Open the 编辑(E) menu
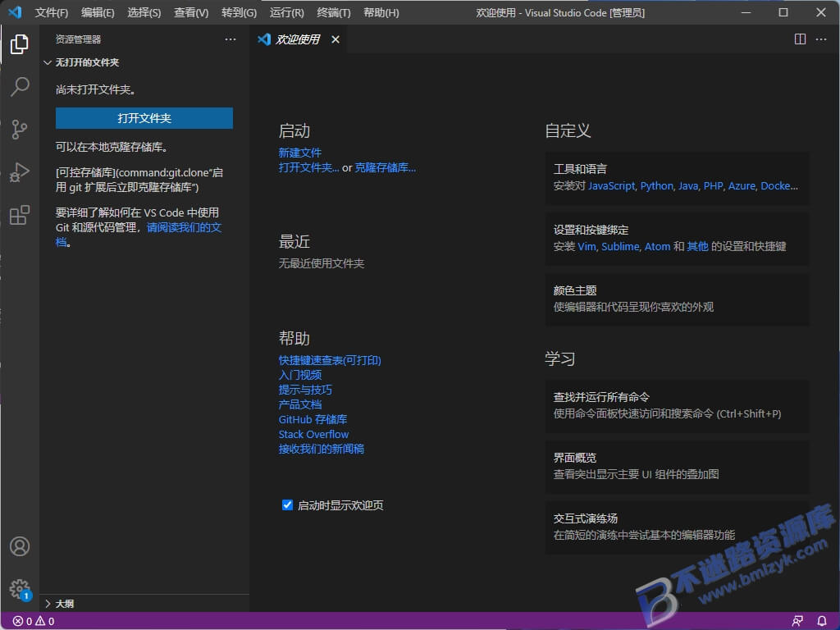Viewport: 840px width, 630px height. [x=98, y=12]
